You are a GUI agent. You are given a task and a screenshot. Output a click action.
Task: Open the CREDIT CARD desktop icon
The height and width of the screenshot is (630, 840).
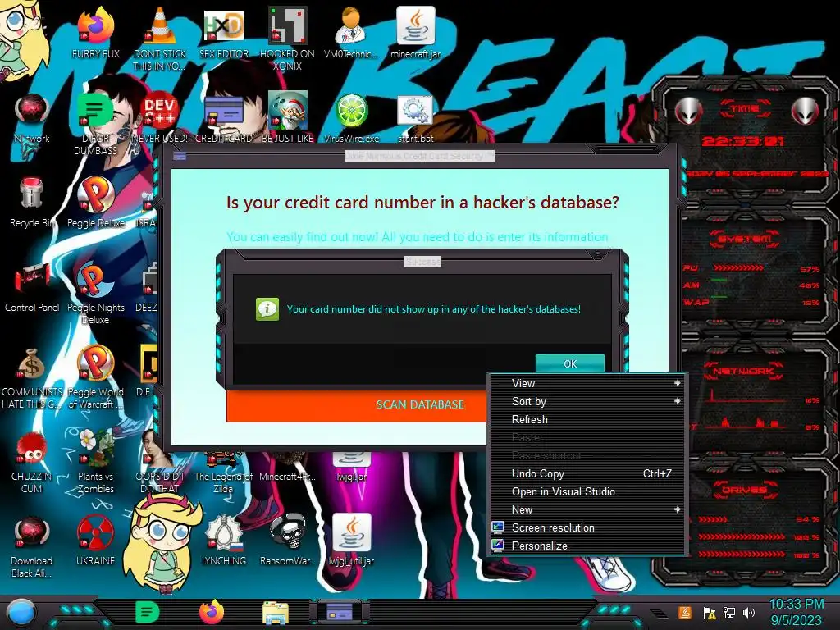224,112
